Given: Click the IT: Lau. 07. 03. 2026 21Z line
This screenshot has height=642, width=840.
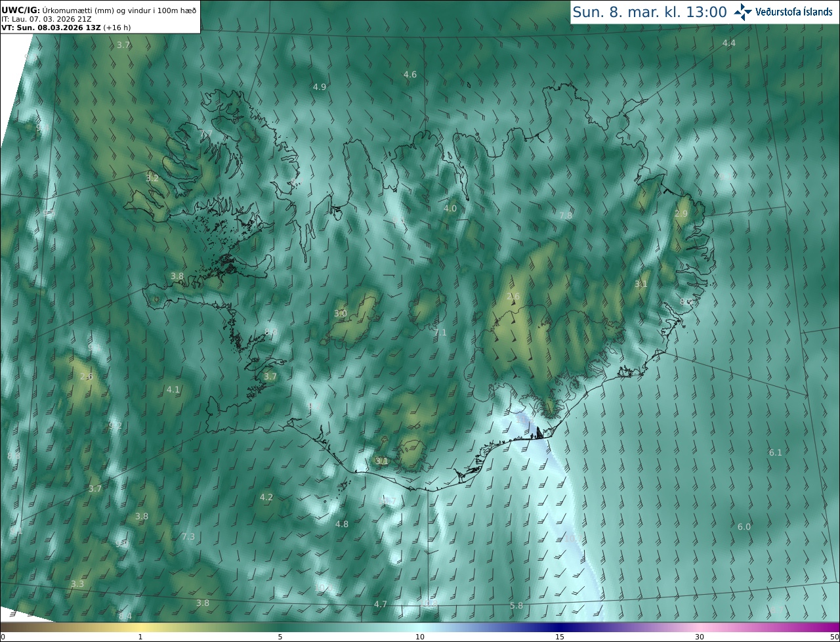Looking at the screenshot, I should pos(46,19).
